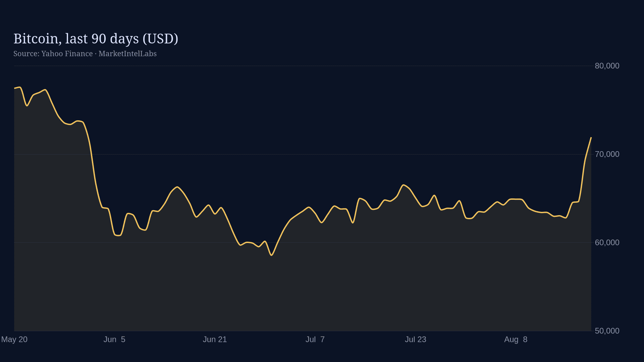Click the 60,000 y-axis label
Viewport: 644px width, 362px height.
coord(607,242)
